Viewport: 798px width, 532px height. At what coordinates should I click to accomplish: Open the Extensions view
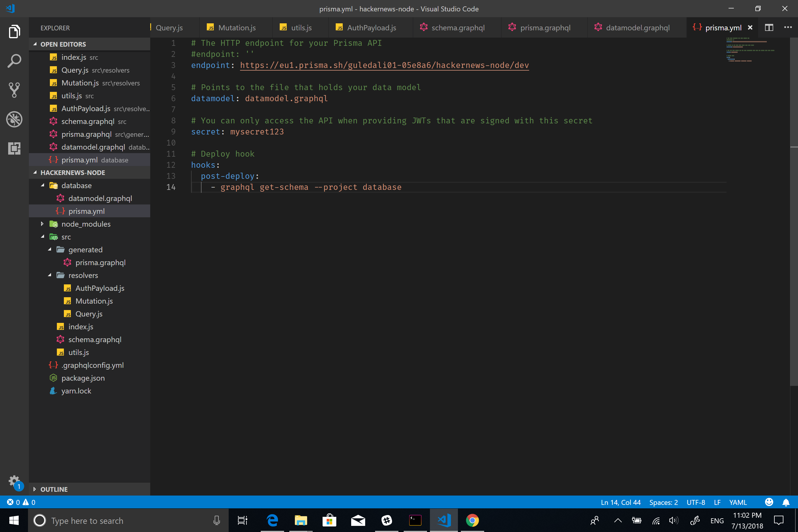(x=14, y=148)
